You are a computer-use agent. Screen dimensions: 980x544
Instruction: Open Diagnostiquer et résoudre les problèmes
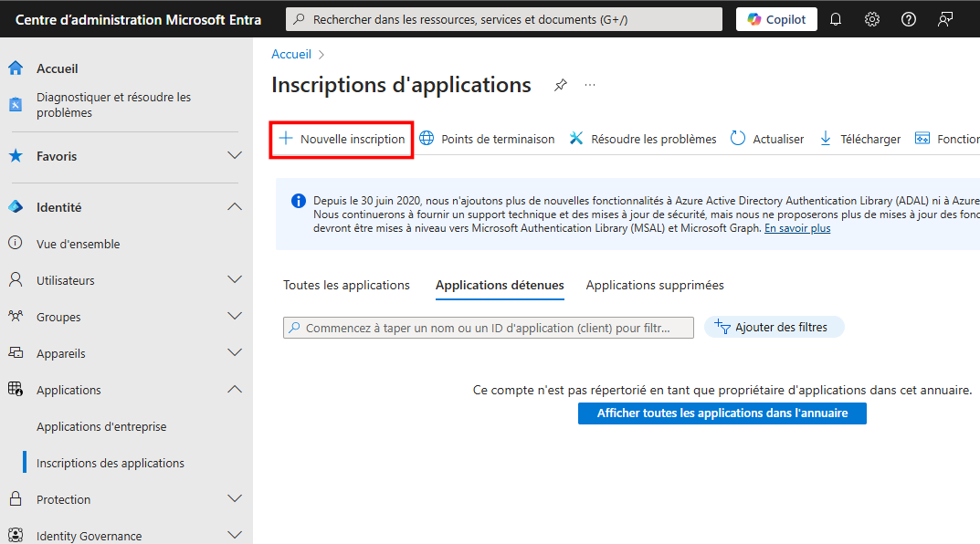(114, 105)
